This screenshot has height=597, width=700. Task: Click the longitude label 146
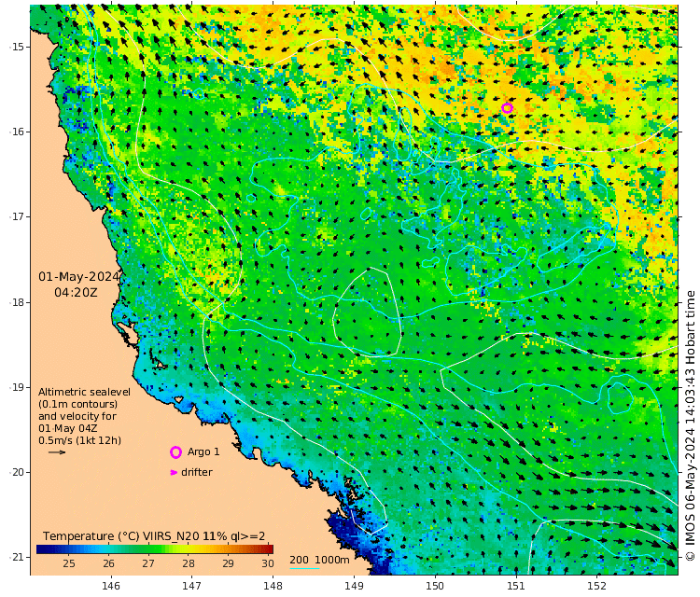111,586
